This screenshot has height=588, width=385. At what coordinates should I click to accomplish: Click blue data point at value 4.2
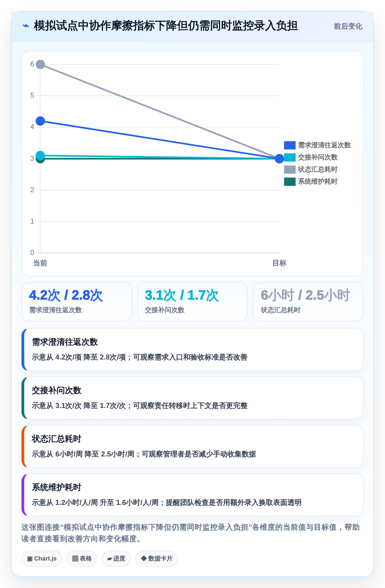pyautogui.click(x=40, y=121)
